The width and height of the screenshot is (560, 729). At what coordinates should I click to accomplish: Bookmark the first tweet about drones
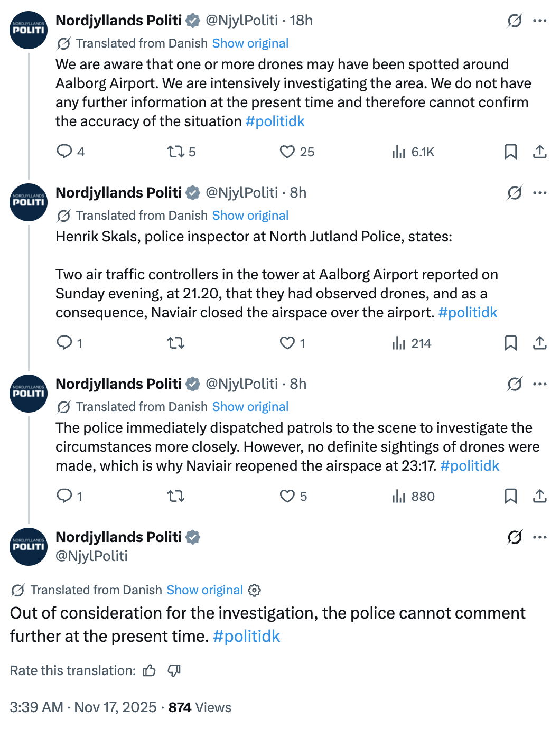point(510,152)
